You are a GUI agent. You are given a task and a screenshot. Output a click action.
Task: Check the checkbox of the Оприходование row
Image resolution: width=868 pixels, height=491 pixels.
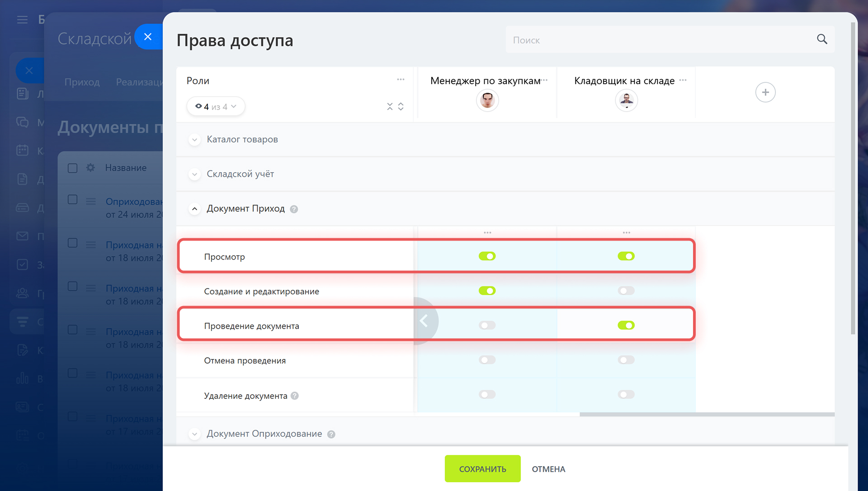click(72, 199)
